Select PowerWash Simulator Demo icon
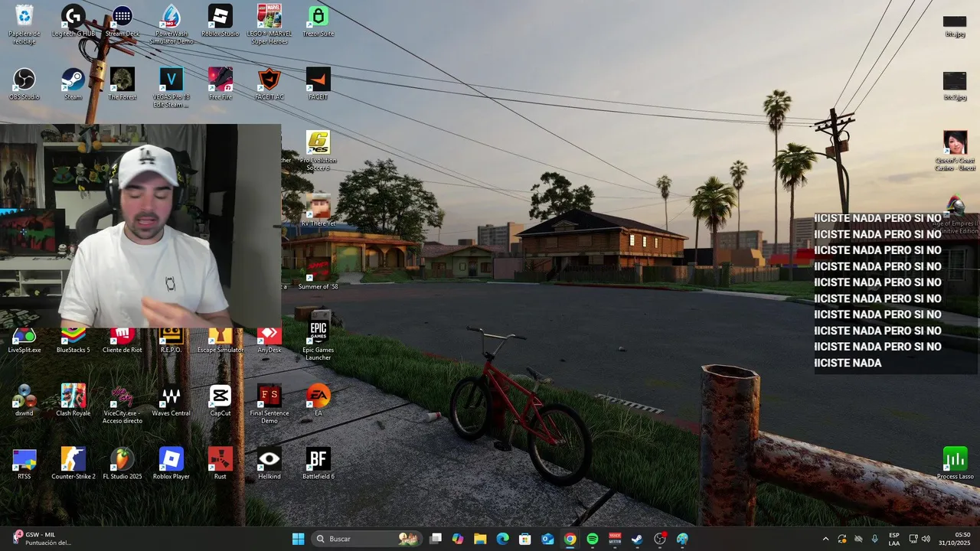Image resolution: width=980 pixels, height=551 pixels. pyautogui.click(x=171, y=24)
